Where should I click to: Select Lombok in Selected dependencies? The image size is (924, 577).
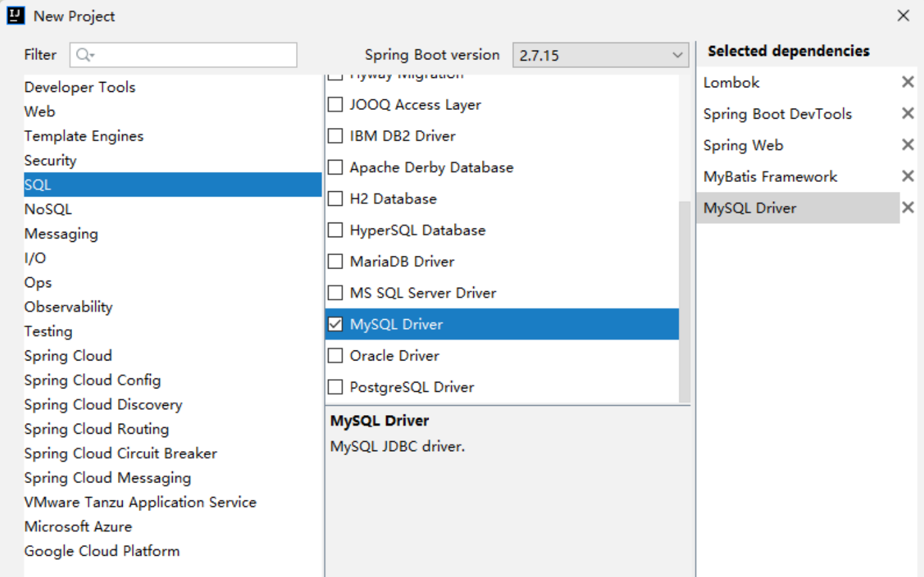[x=798, y=82]
